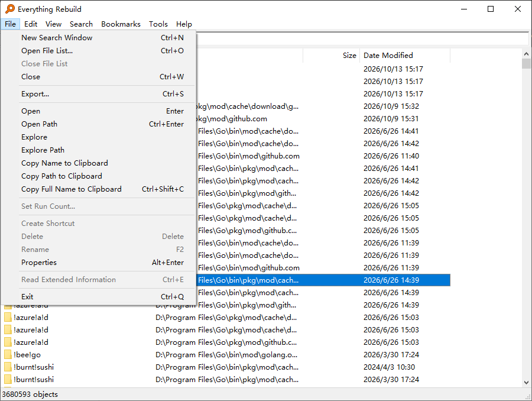Select Open File List... menu entry
Image resolution: width=532 pixels, height=401 pixels.
(x=99, y=51)
